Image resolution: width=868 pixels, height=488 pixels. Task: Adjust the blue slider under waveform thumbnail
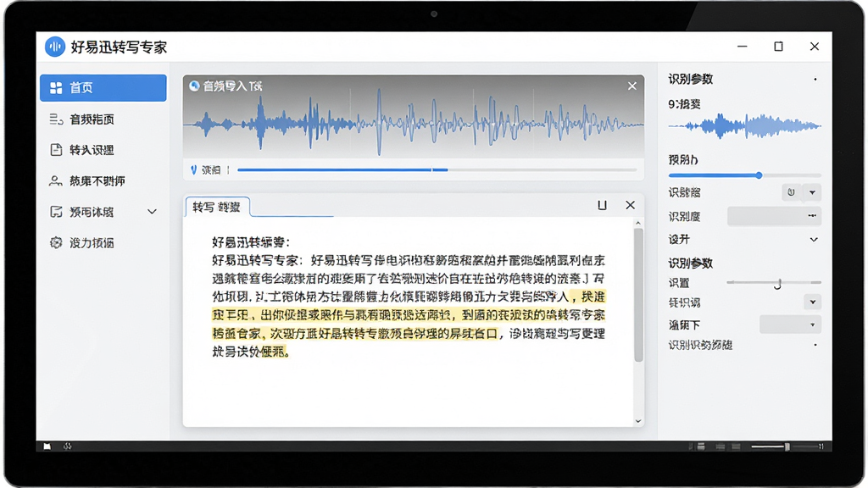[x=744, y=175]
